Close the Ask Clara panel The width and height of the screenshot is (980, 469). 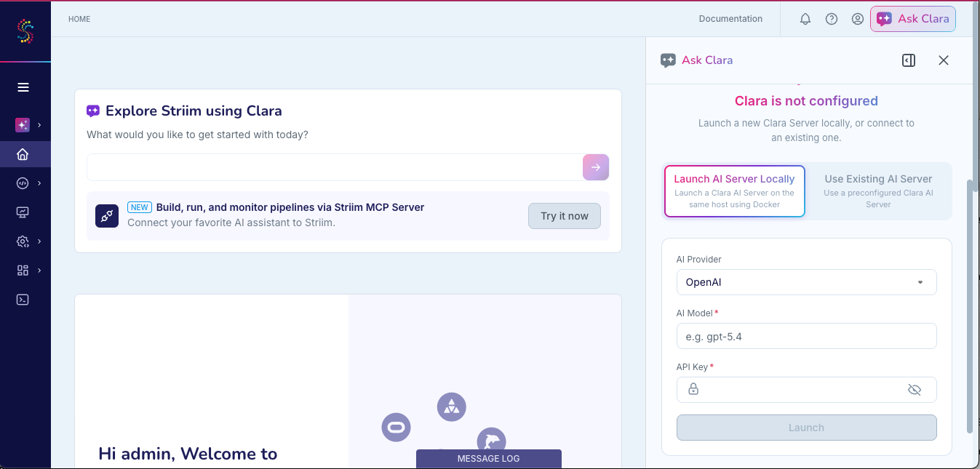click(944, 60)
